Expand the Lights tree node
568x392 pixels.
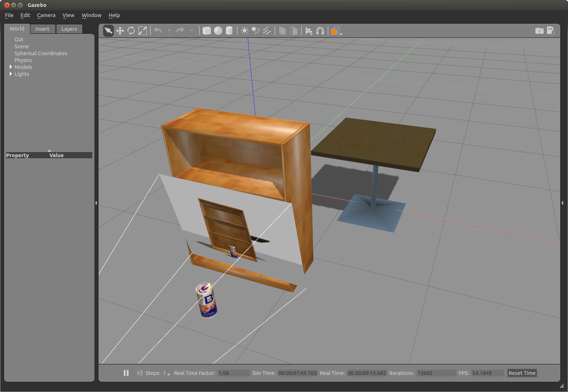[11, 74]
